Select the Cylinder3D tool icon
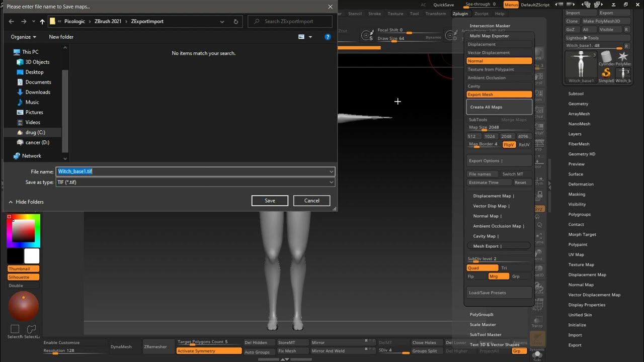Screen dimensions: 644x362 coord(606,58)
